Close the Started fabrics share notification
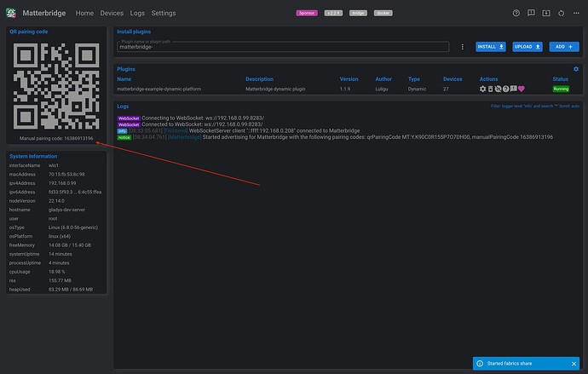 pyautogui.click(x=574, y=364)
